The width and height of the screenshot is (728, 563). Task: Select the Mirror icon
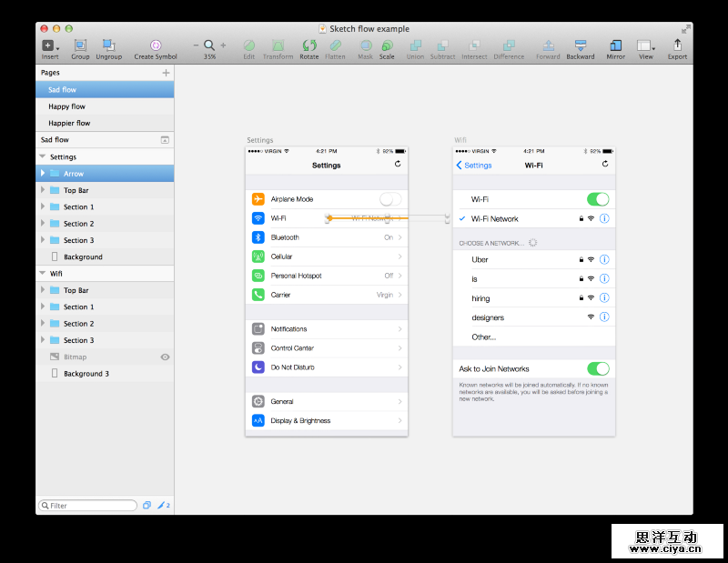click(615, 45)
